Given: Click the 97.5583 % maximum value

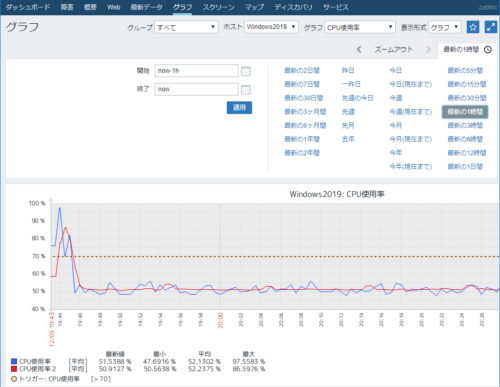Looking at the screenshot, I should [x=249, y=362].
